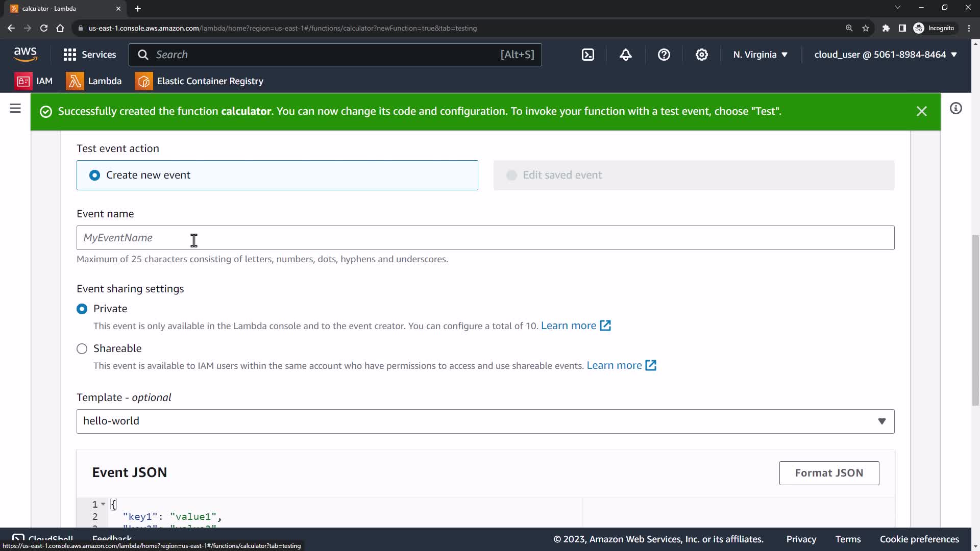Open the notifications bell
The width and height of the screenshot is (980, 551).
pyautogui.click(x=626, y=55)
